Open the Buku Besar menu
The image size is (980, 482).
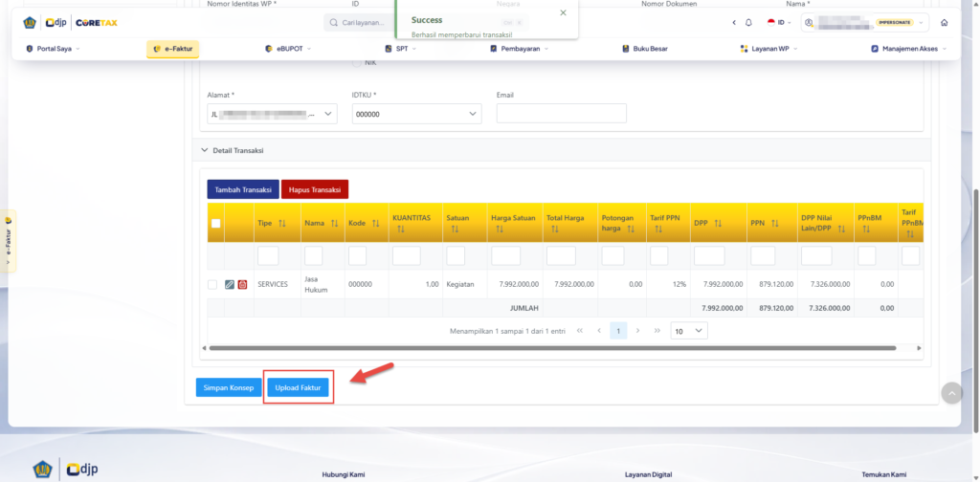pyautogui.click(x=644, y=49)
